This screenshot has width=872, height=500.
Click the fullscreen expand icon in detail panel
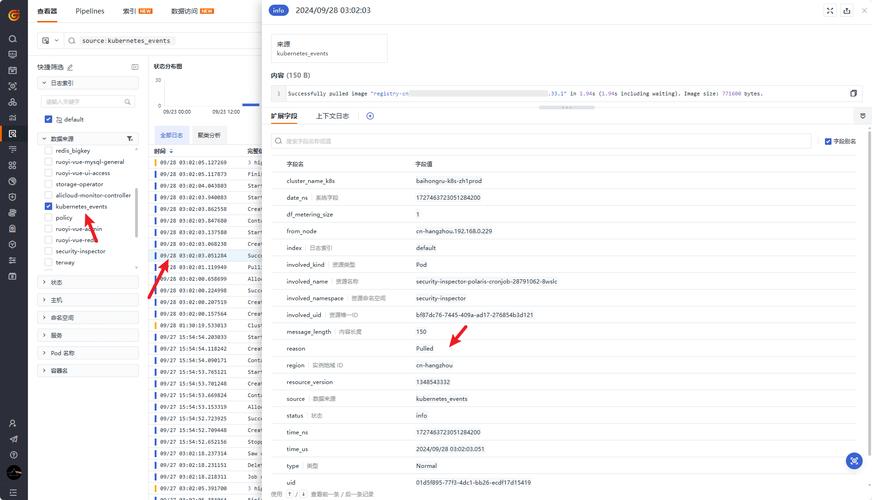(830, 10)
